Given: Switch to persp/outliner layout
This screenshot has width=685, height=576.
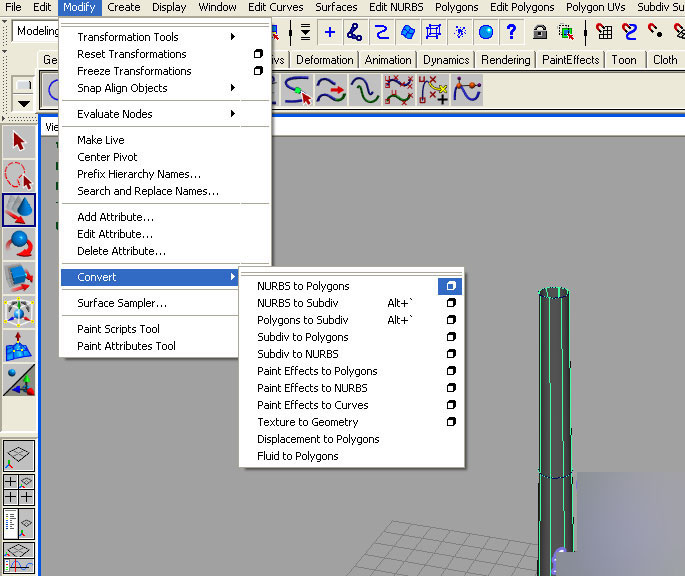Looking at the screenshot, I should coord(19,524).
